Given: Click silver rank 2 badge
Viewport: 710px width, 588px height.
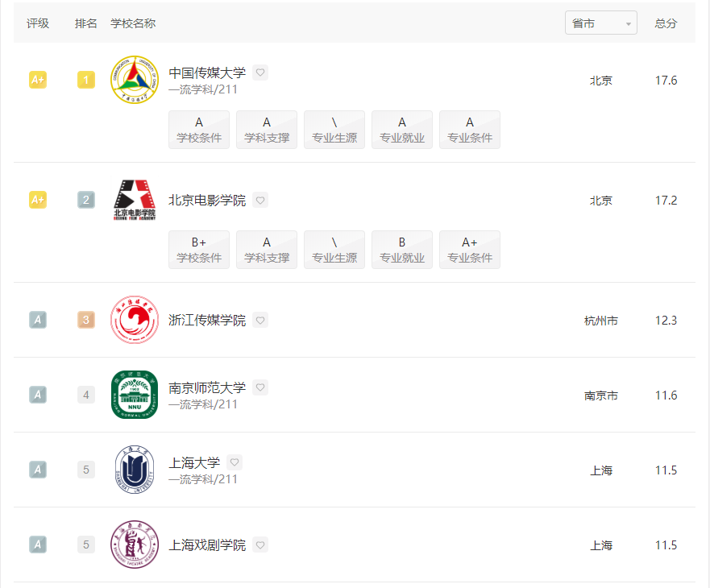Looking at the screenshot, I should [x=86, y=200].
